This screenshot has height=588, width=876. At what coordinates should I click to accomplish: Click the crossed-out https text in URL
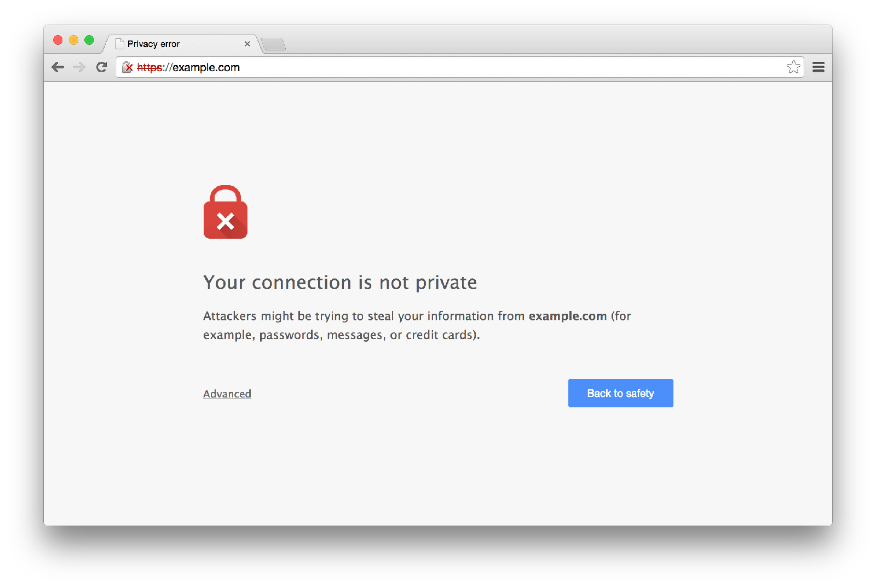149,67
